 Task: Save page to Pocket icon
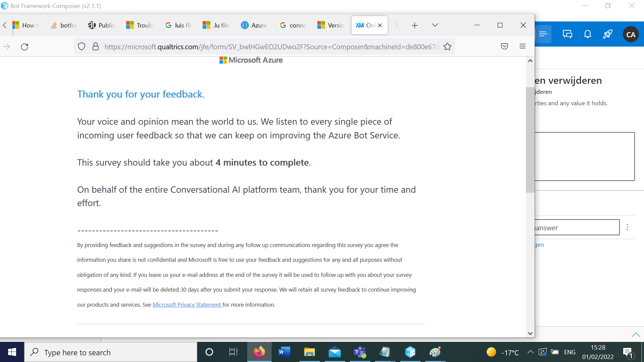504,46
